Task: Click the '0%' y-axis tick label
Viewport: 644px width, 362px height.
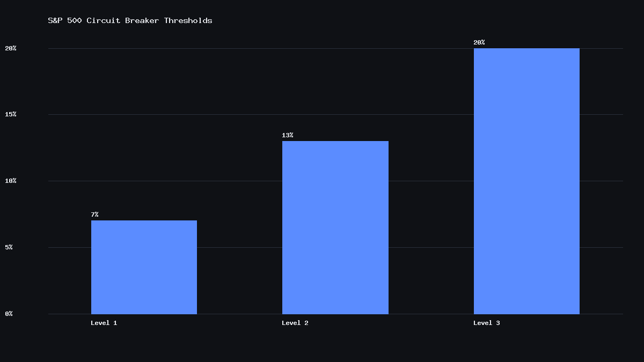Action: 9,314
